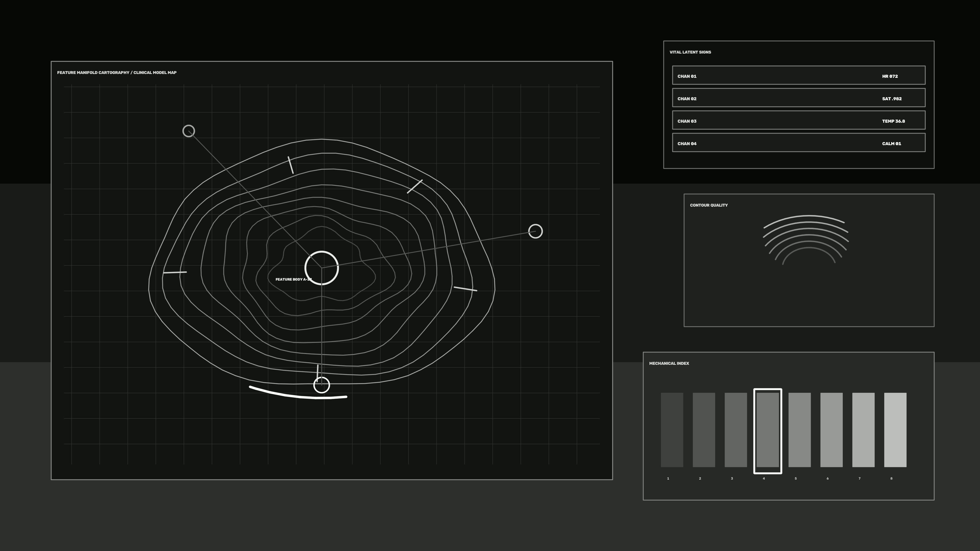The height and width of the screenshot is (551, 980).
Task: Click the CONTOUR QUALITY heading
Action: pyautogui.click(x=709, y=205)
